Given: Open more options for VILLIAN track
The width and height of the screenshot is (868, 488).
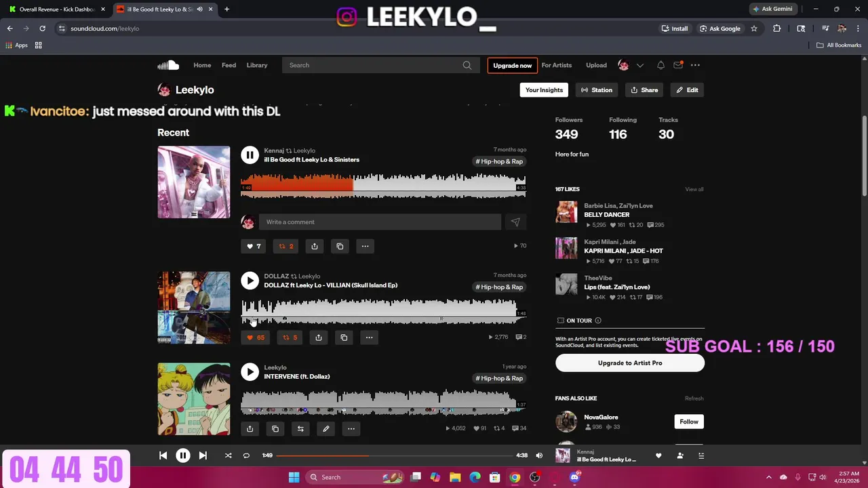Looking at the screenshot, I should coord(369,338).
